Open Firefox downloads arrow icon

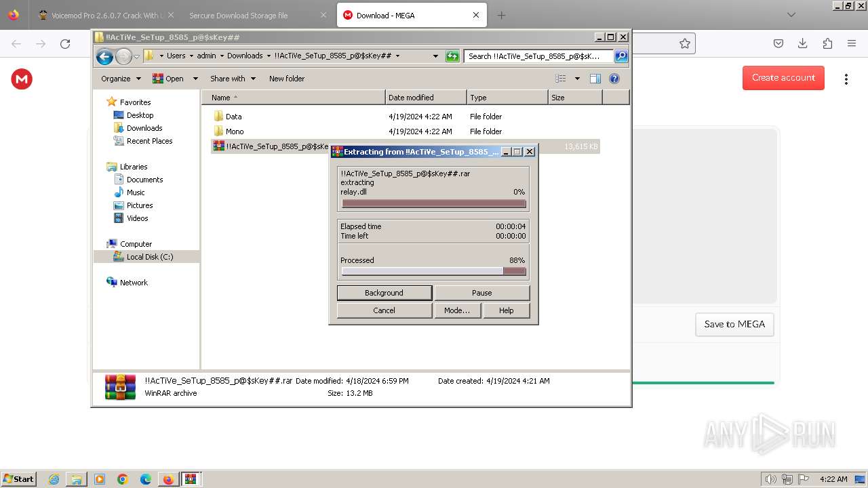click(803, 43)
